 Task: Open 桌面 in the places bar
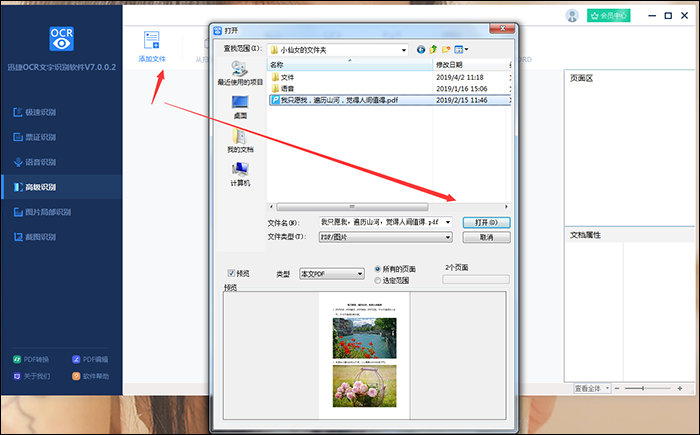[x=240, y=107]
